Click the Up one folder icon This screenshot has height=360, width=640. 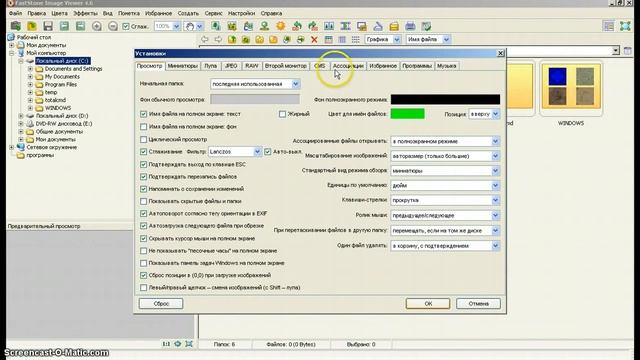[x=232, y=39]
